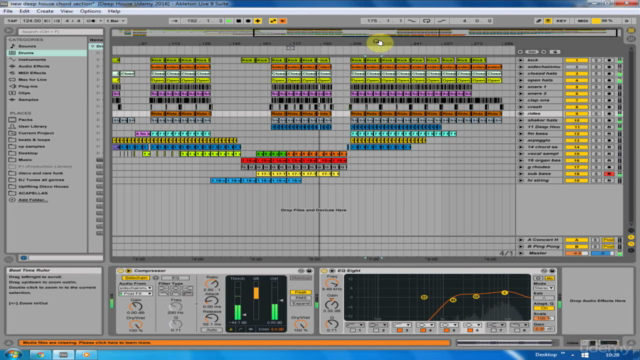Adjust the EQ Eight Freq knob
This screenshot has width=640, height=360.
pos(331,283)
